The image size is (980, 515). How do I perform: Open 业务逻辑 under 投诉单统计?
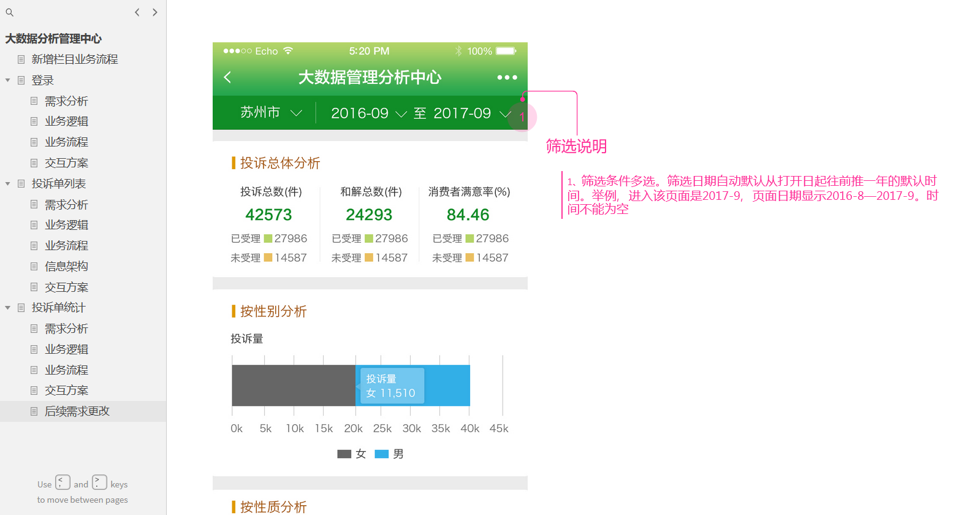click(x=66, y=349)
